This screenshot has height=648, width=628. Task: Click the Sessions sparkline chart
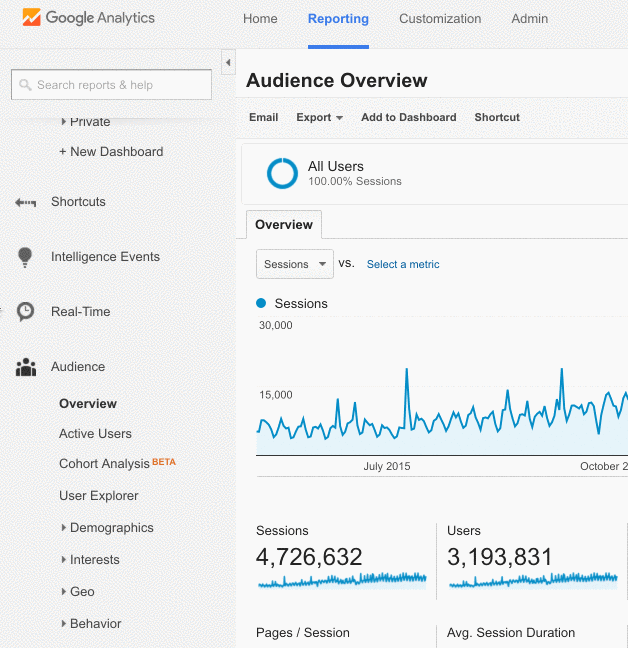[x=342, y=580]
